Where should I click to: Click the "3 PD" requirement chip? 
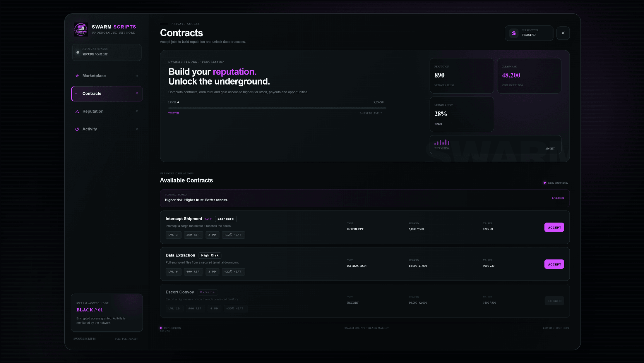[212, 272]
